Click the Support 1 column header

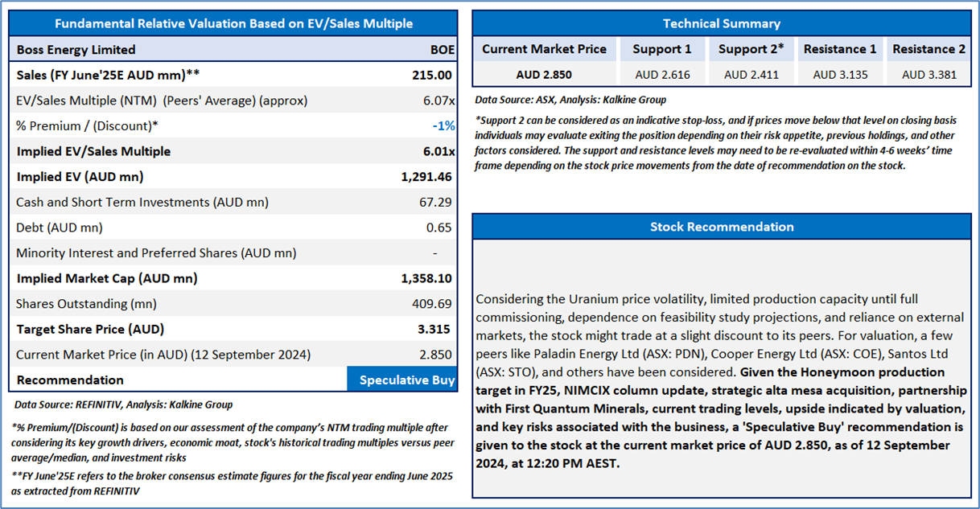coord(661,49)
